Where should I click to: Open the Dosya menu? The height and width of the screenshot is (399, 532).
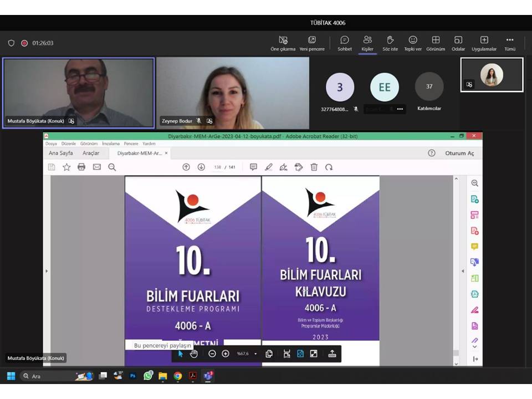tap(51, 144)
